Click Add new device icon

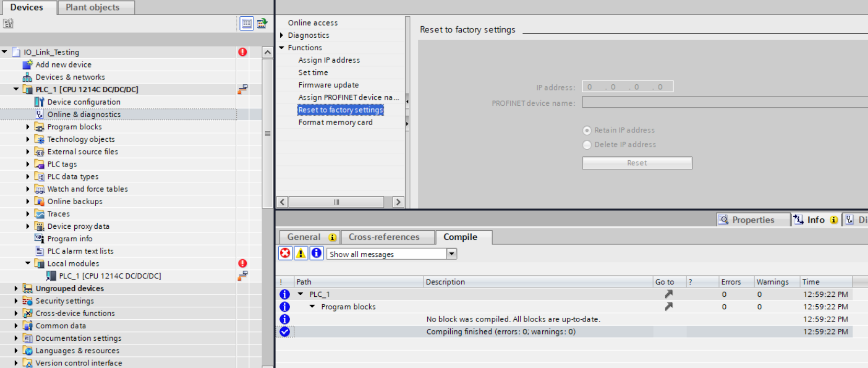(27, 64)
